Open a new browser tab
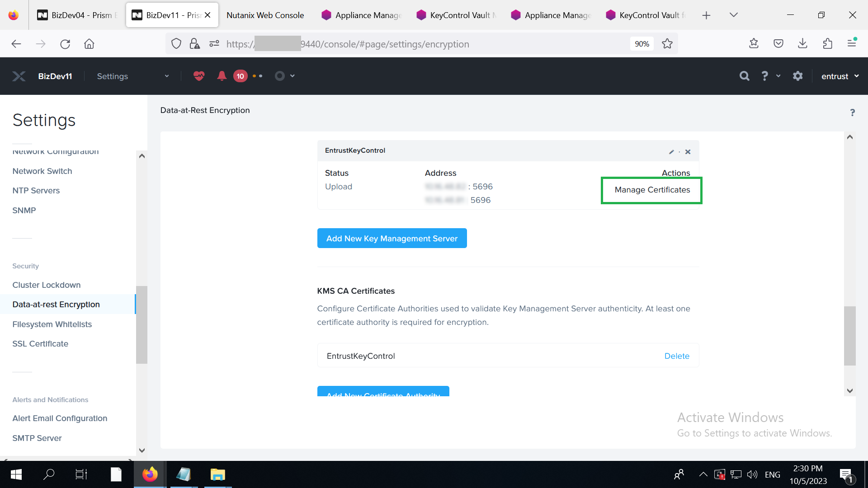868x488 pixels. [x=706, y=15]
